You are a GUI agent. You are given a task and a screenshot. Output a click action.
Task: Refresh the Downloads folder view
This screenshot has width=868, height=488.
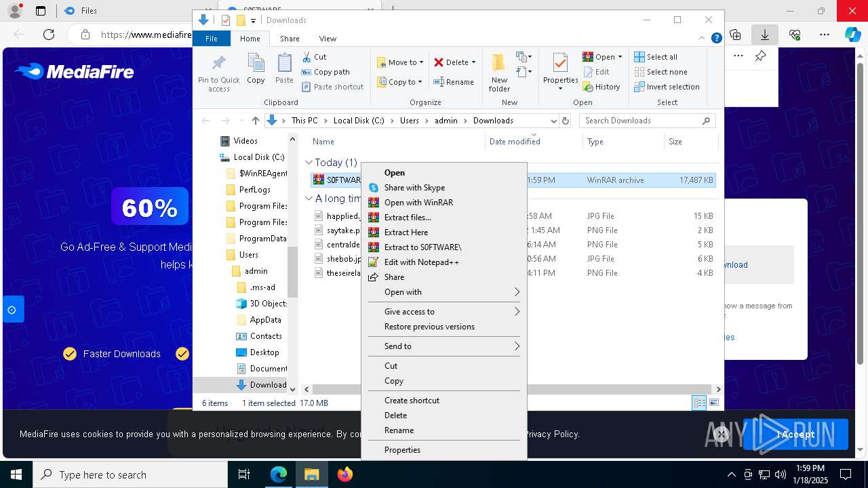click(566, 121)
